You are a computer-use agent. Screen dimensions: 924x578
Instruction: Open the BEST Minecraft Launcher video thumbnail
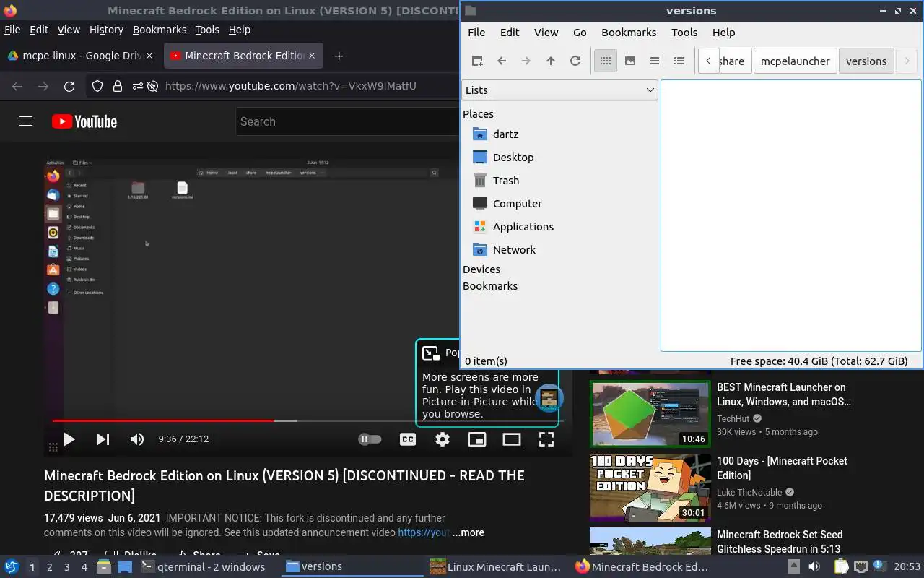point(650,414)
